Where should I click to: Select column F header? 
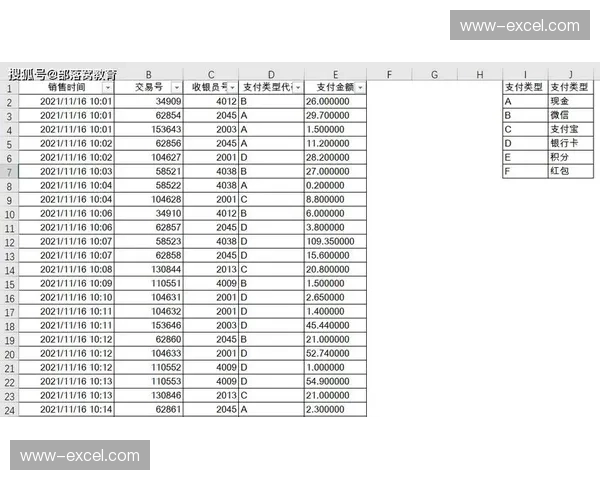tap(389, 75)
